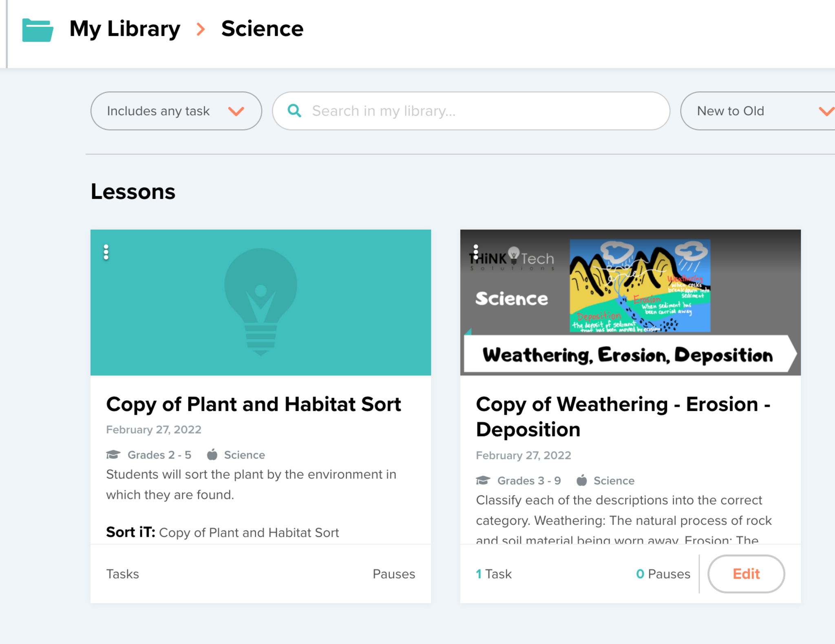
Task: Open three-dot menu on Plant and Habitat card
Action: [106, 252]
